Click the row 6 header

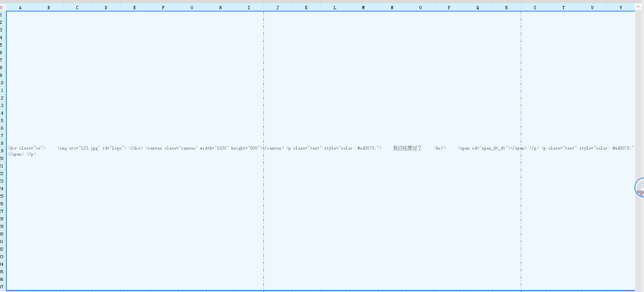[3, 53]
